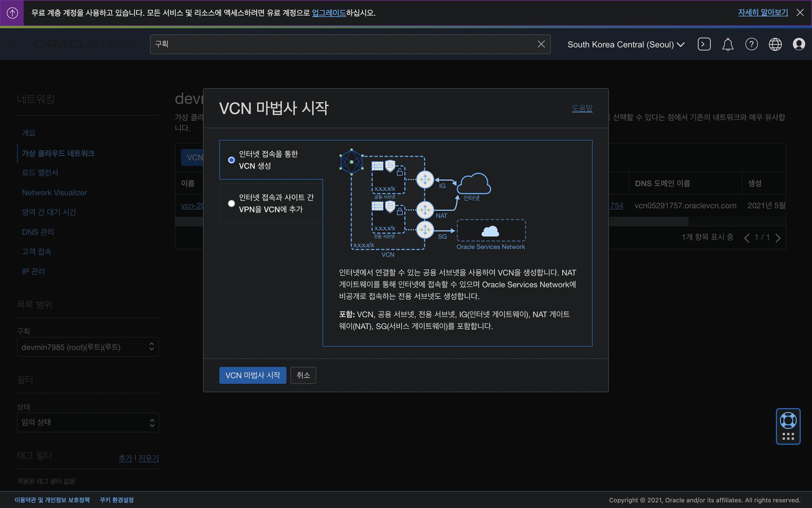Image resolution: width=812 pixels, height=508 pixels.
Task: Click the blue VCN 마법사 시작 button
Action: tap(252, 375)
